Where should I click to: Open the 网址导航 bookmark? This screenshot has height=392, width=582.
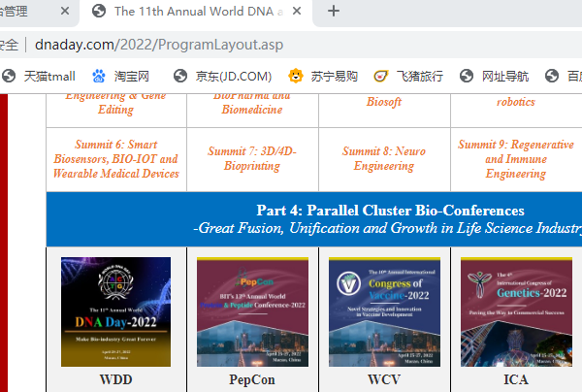tap(494, 76)
